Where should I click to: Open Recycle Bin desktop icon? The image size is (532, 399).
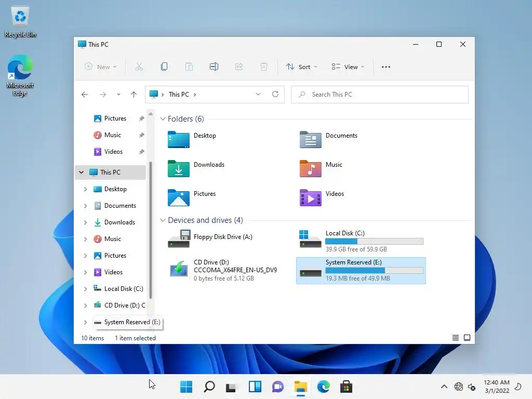[20, 22]
